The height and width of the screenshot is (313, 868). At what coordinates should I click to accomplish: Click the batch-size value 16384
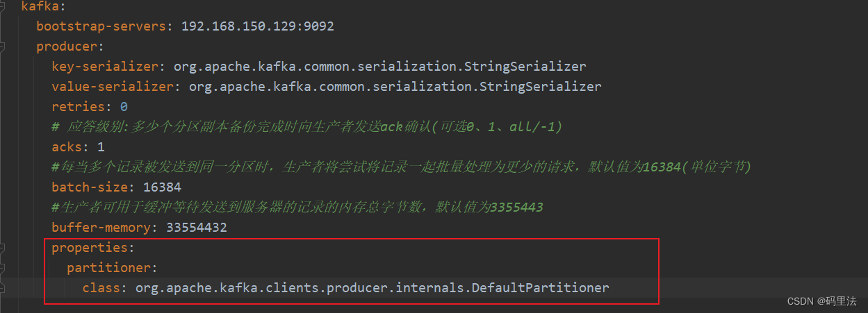(162, 187)
